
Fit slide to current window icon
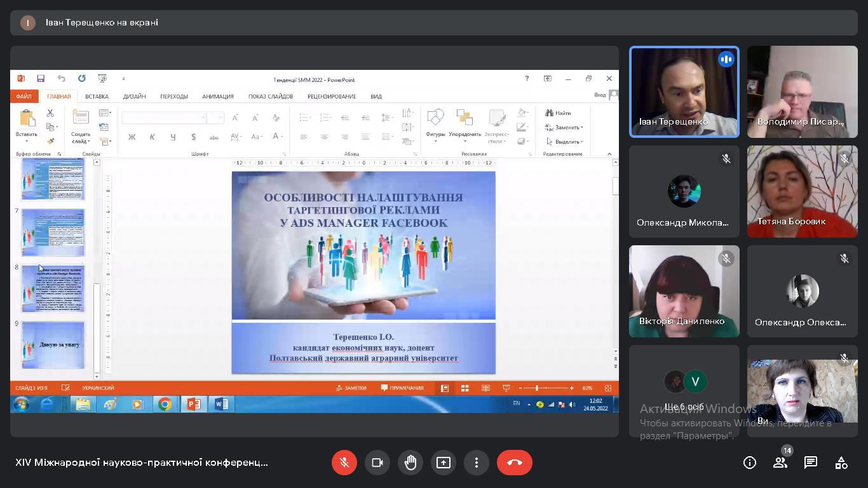608,388
